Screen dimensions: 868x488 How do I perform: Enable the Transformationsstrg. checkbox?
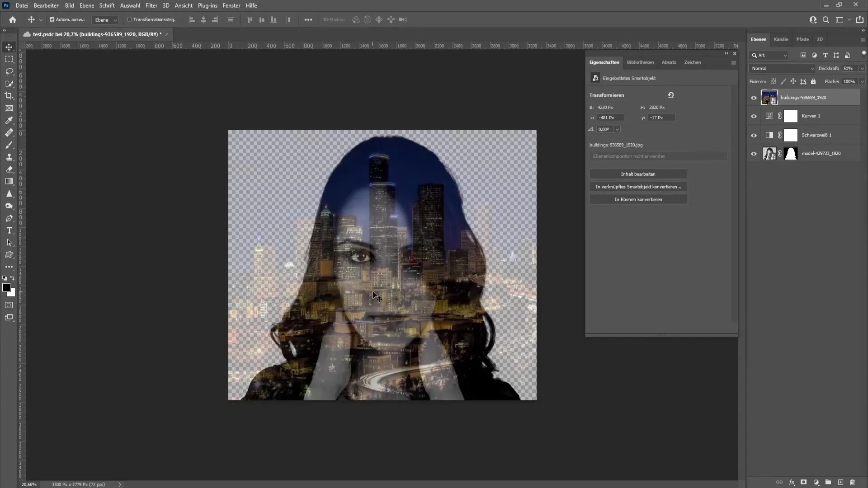pyautogui.click(x=129, y=19)
